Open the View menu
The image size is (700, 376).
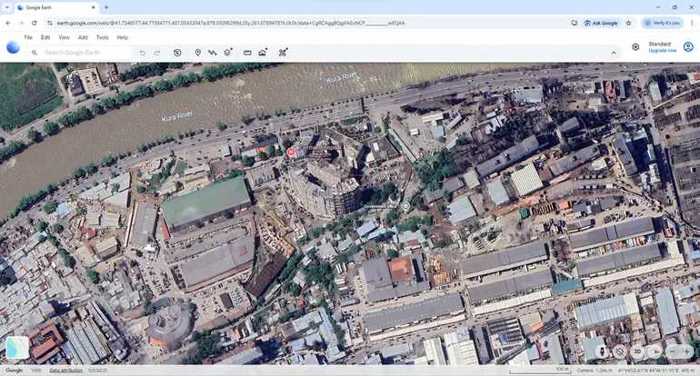point(64,38)
